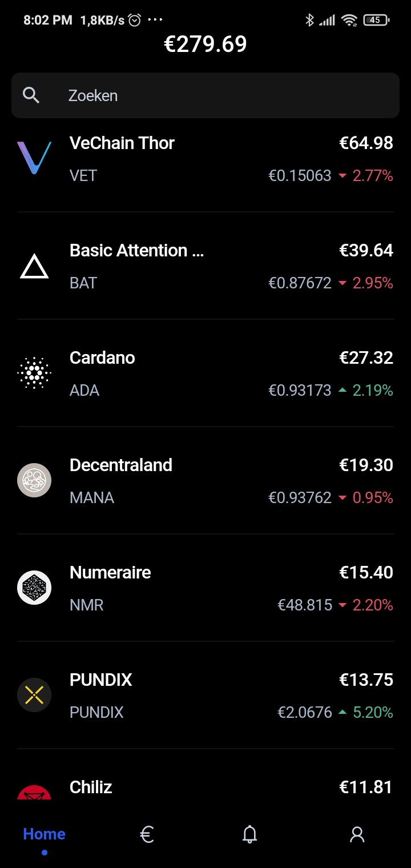Open the Decentraland MANA entry

[x=205, y=480]
